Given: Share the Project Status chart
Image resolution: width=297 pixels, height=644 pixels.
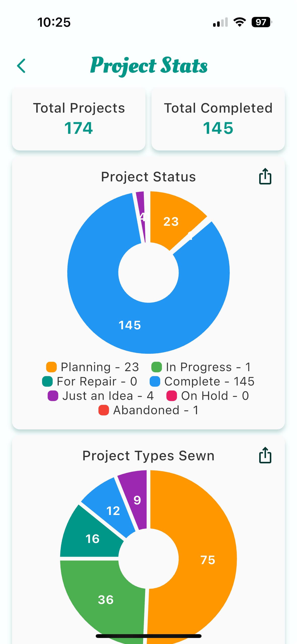Looking at the screenshot, I should point(265,176).
